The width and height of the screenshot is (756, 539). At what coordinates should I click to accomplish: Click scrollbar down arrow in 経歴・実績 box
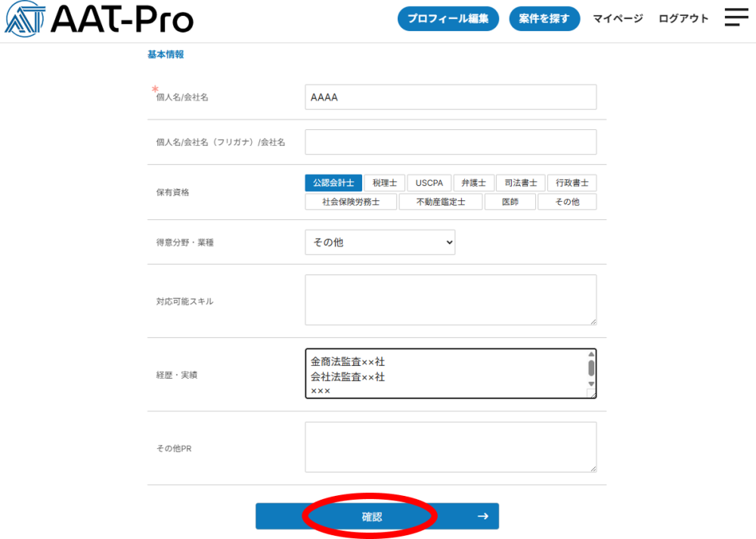point(591,384)
